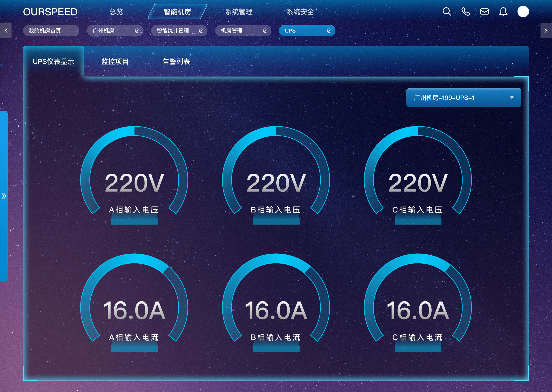Click the search magnifier icon
The image size is (552, 392).
pyautogui.click(x=447, y=12)
